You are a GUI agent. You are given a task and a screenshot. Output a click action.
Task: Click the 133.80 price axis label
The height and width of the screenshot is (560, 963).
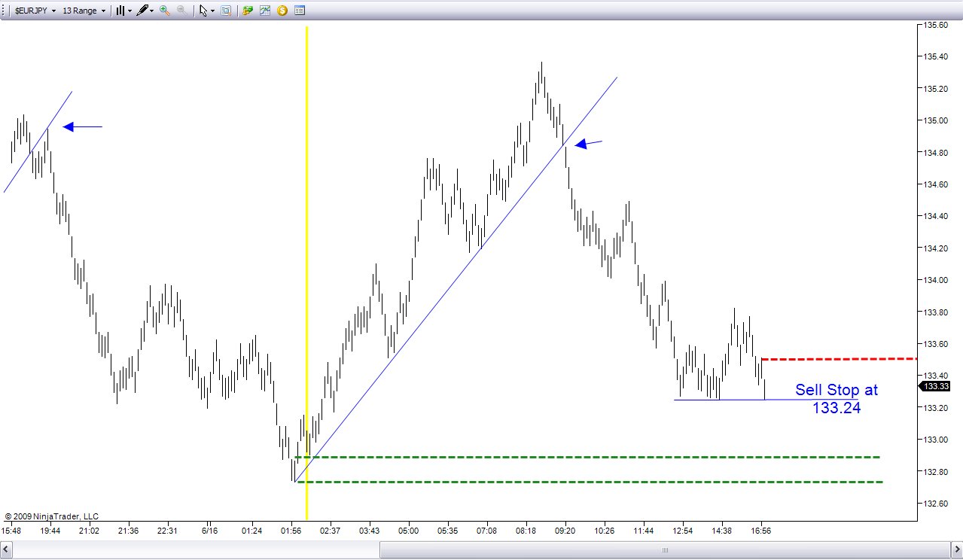(936, 312)
